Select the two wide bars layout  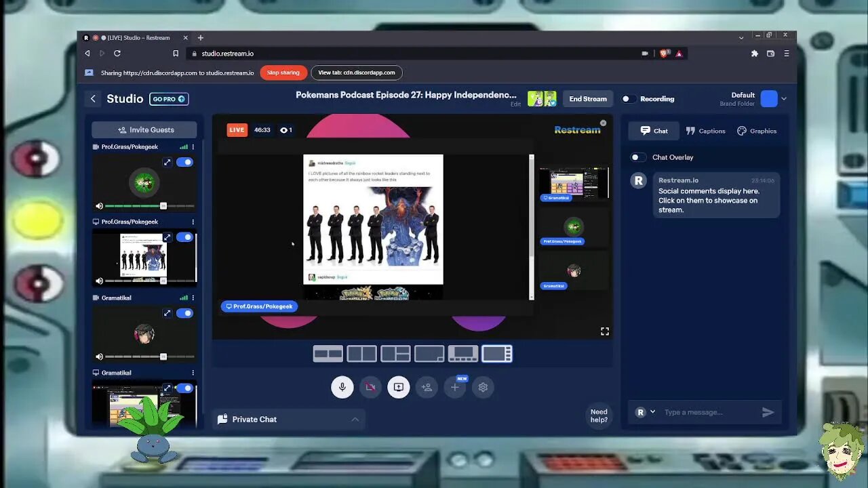(x=328, y=354)
